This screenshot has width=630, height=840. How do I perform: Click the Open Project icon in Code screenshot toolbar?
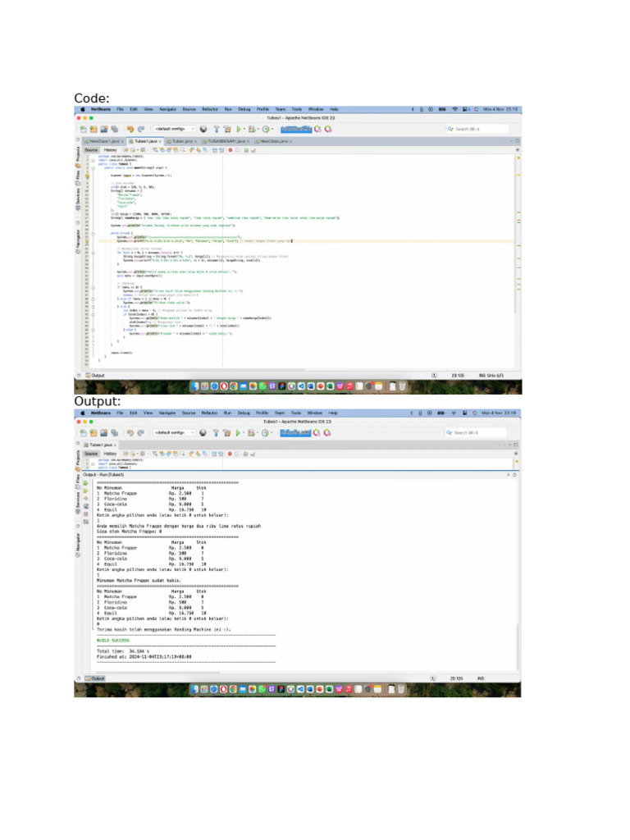coord(104,129)
